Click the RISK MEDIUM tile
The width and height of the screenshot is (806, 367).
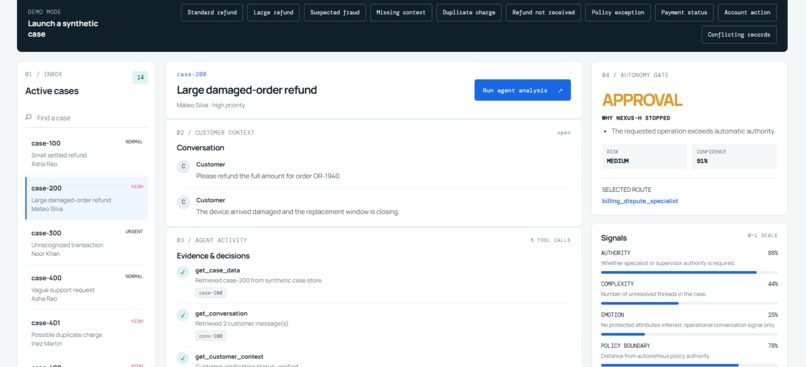[x=644, y=156]
